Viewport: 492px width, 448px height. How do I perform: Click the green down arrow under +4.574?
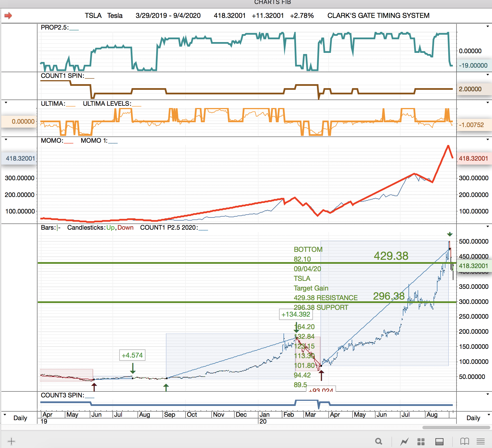tap(133, 368)
